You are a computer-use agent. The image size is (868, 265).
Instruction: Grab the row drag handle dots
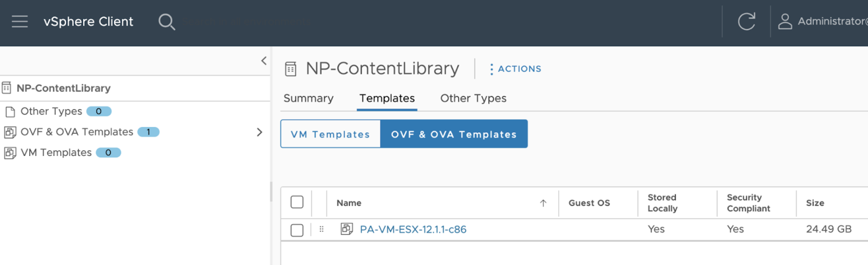click(321, 229)
